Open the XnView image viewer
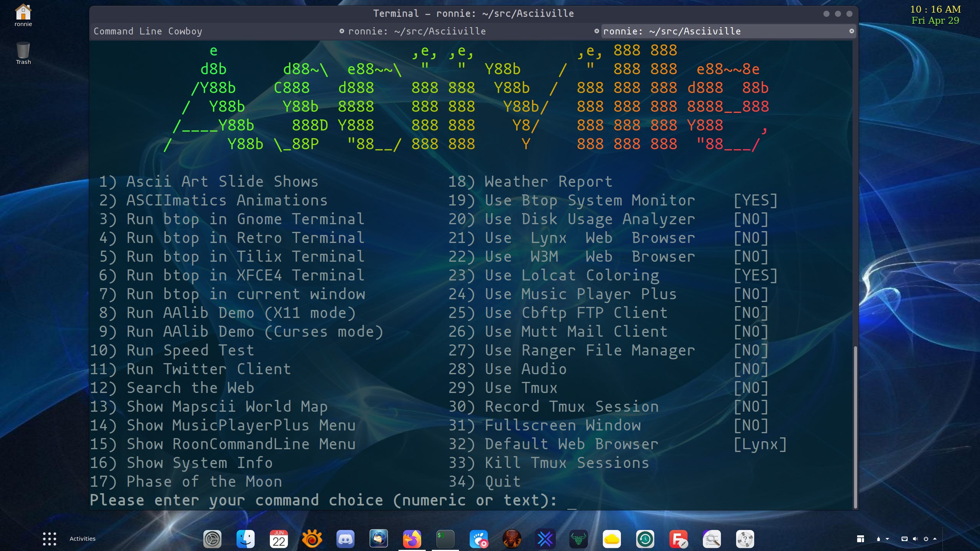Image resolution: width=980 pixels, height=551 pixels. [312, 538]
